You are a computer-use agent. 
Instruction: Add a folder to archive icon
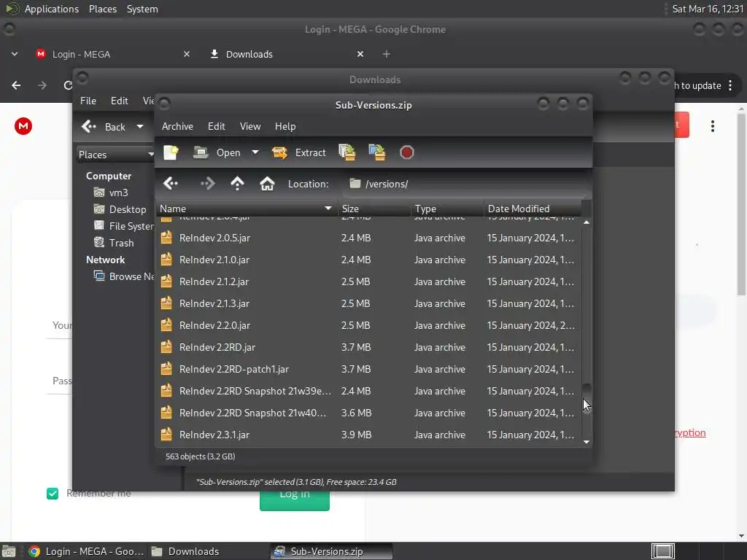(x=377, y=152)
